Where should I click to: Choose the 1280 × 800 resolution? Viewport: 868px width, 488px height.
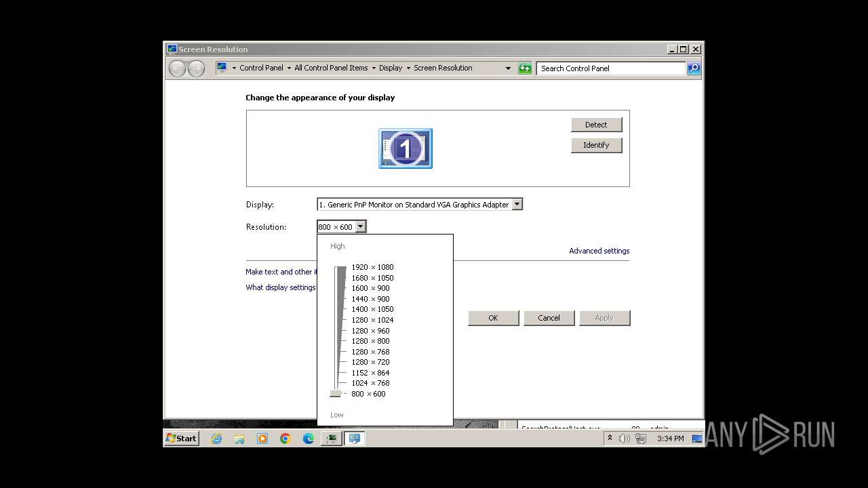(370, 341)
